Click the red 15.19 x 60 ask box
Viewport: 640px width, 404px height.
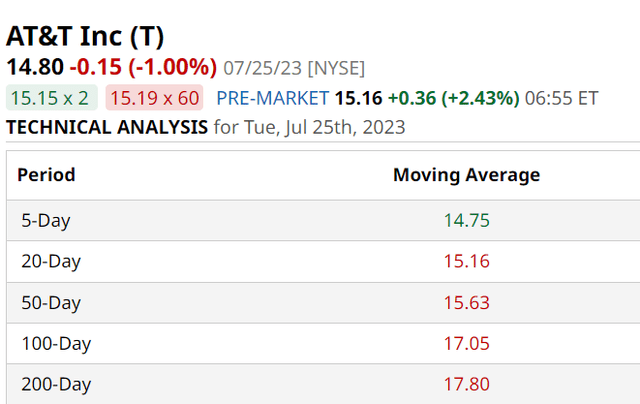pyautogui.click(x=155, y=98)
